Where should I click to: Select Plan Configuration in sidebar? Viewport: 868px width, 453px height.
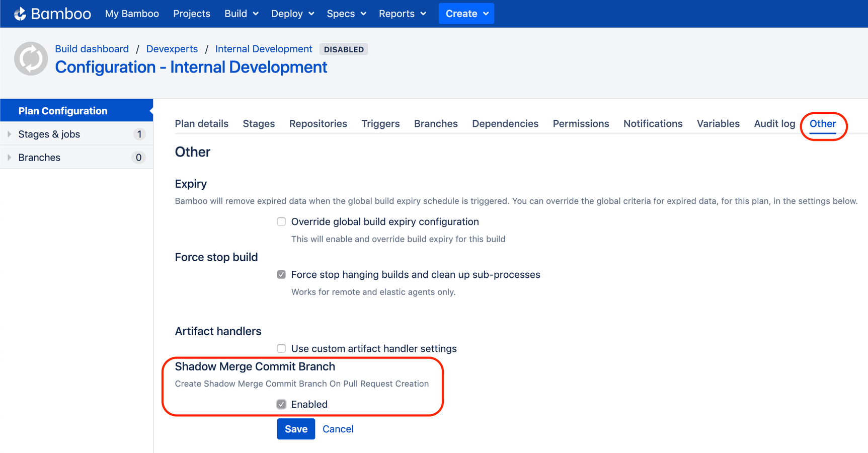76,110
